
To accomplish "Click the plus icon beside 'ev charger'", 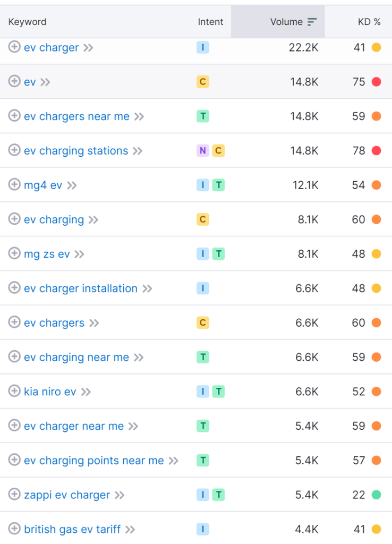I will click(x=14, y=47).
